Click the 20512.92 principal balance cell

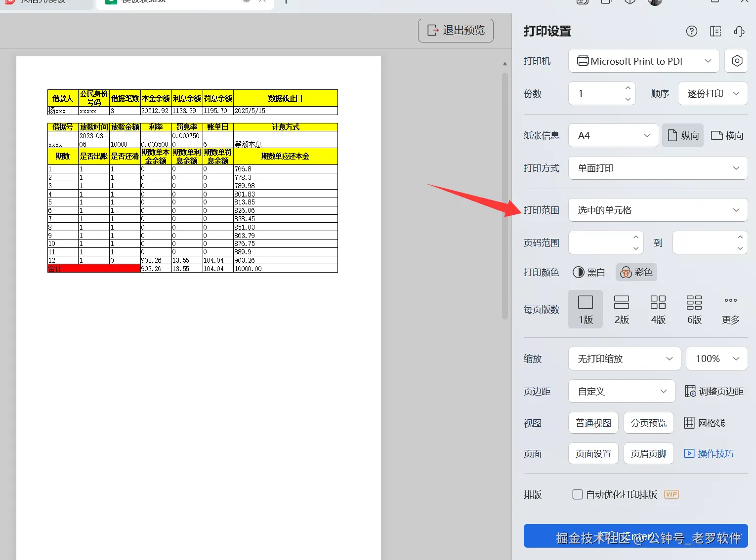click(x=156, y=111)
